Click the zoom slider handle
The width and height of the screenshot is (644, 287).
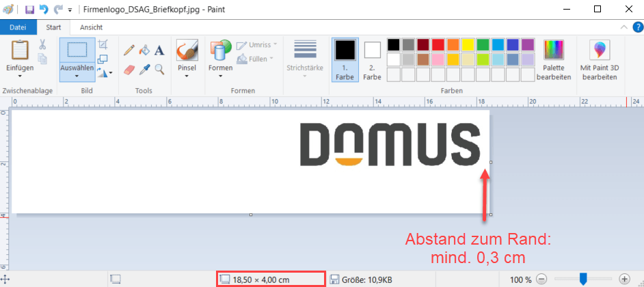[x=582, y=279]
